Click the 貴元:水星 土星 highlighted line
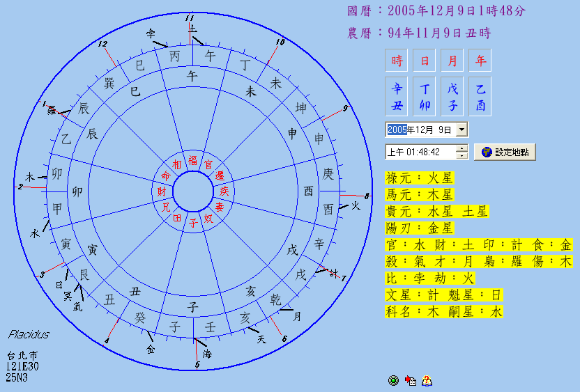Image resolution: width=580 pixels, height=392 pixels. click(x=437, y=212)
